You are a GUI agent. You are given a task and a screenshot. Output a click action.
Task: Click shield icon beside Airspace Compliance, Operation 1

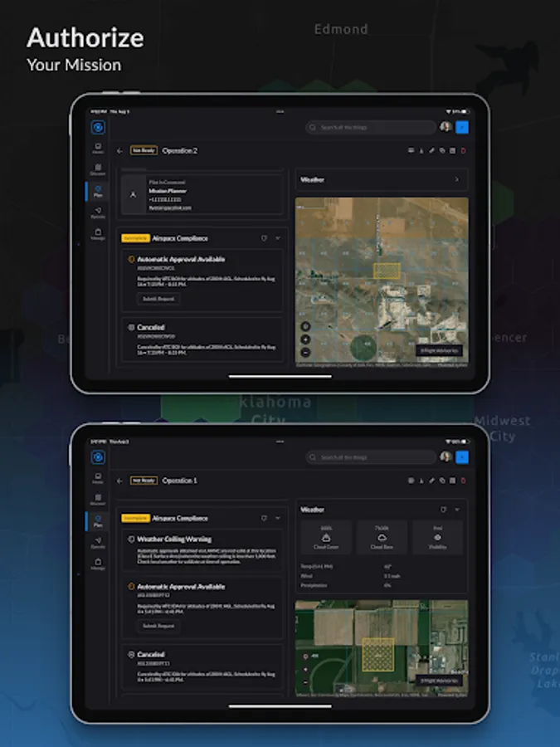pyautogui.click(x=264, y=518)
